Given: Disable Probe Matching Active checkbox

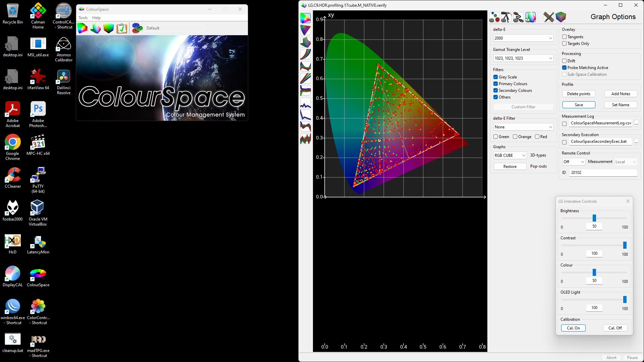Looking at the screenshot, I should pyautogui.click(x=564, y=68).
